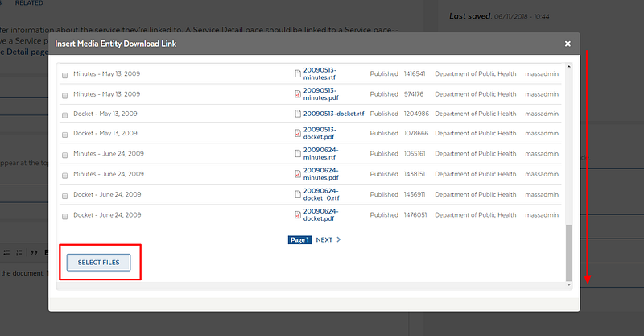Open the 20090624-minutes.pdf file link
Screen dimensions: 644x336
point(320,174)
